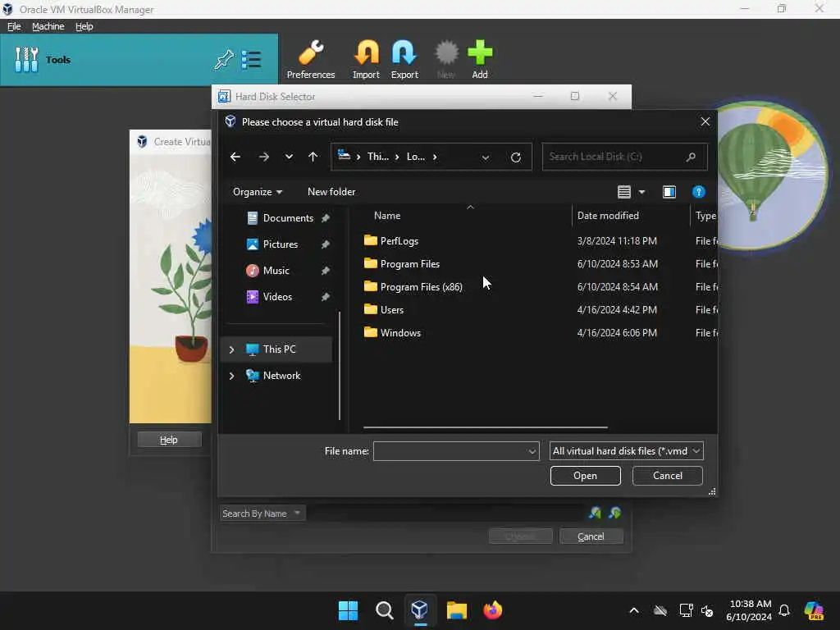Click VirtualBox taskbar icon

(419, 609)
